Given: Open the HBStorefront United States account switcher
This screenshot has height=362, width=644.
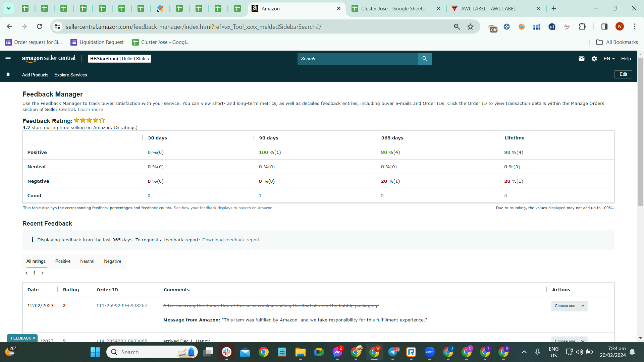Looking at the screenshot, I should point(119,59).
